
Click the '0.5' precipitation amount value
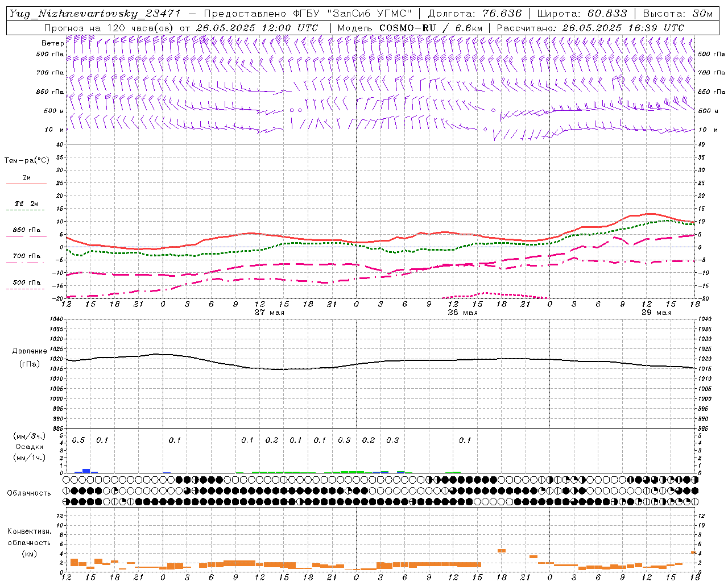[78, 440]
